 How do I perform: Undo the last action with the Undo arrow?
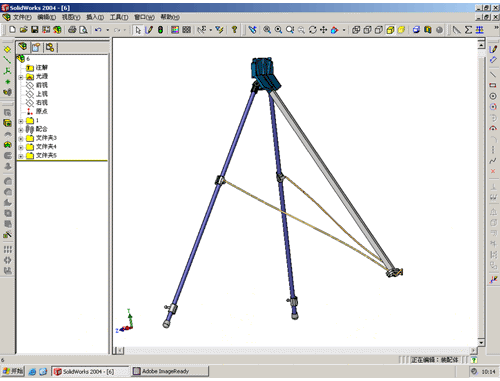pyautogui.click(x=98, y=30)
